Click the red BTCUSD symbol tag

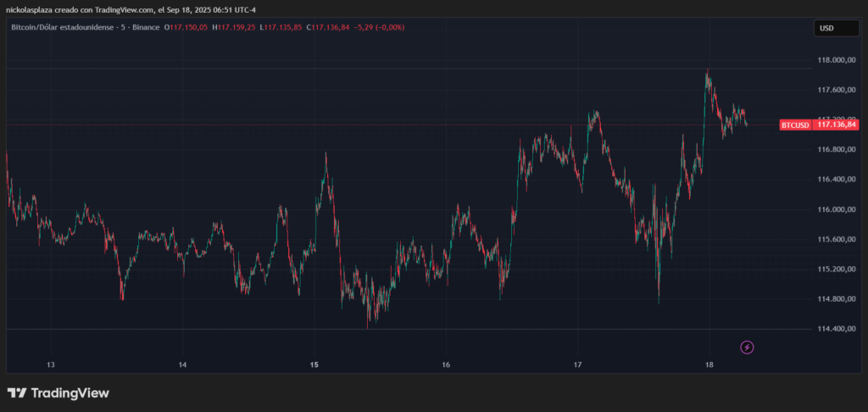(795, 125)
